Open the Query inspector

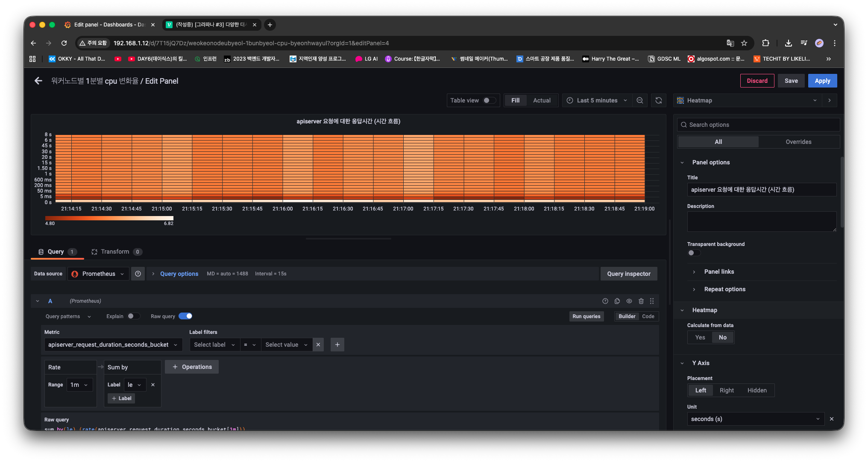628,274
